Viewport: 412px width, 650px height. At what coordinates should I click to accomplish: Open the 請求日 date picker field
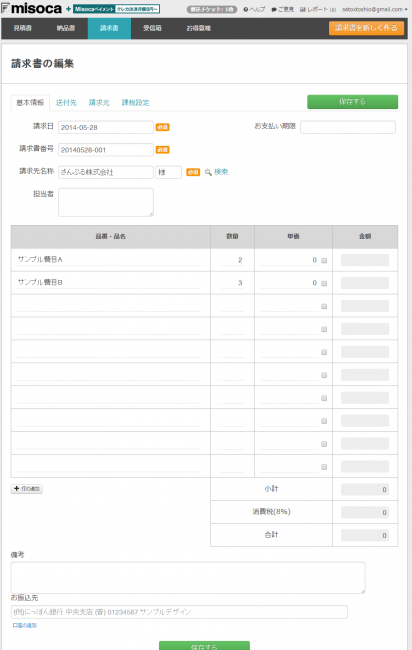point(106,127)
